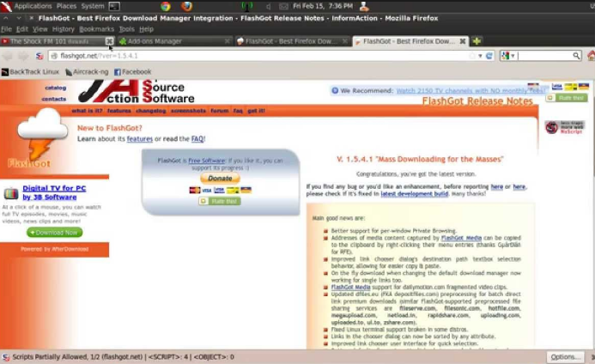The image size is (595, 364).
Task: Open the catalog link
Action: [56, 88]
